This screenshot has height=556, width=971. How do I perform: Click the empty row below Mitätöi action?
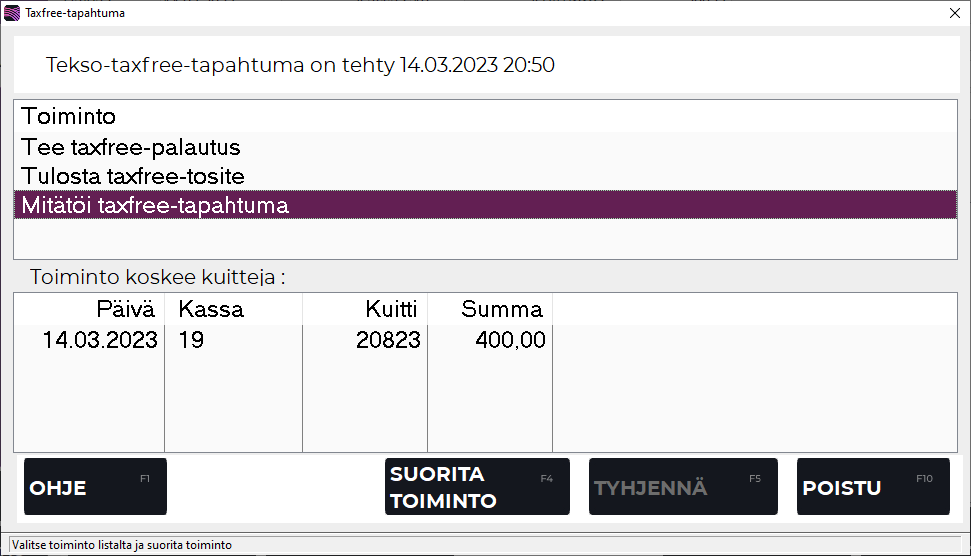485,238
